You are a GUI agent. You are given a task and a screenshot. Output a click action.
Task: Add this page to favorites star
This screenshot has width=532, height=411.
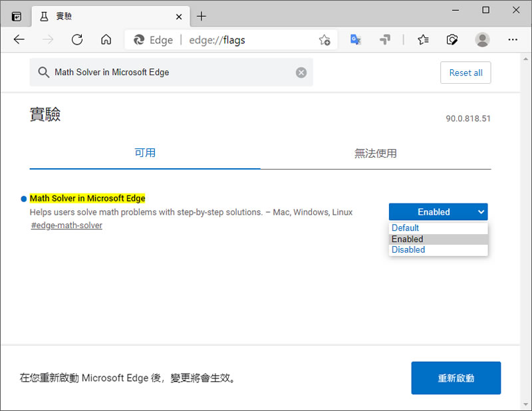pyautogui.click(x=325, y=40)
